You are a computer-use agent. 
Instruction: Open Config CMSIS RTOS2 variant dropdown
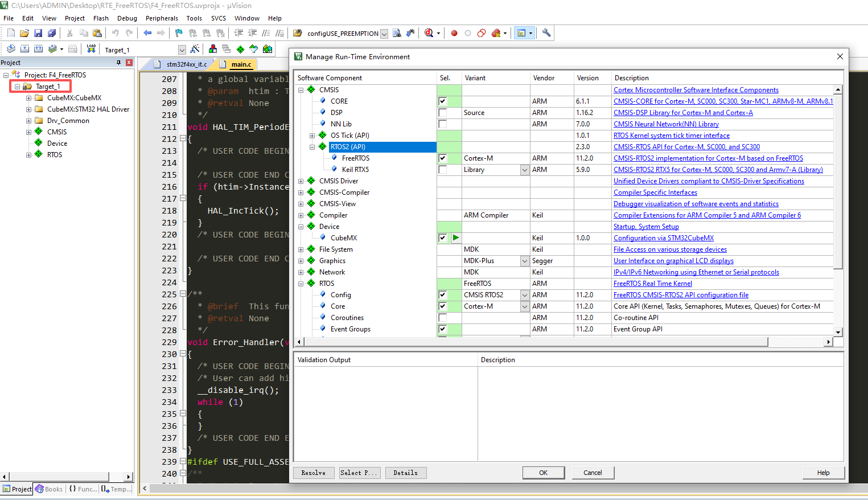[525, 295]
